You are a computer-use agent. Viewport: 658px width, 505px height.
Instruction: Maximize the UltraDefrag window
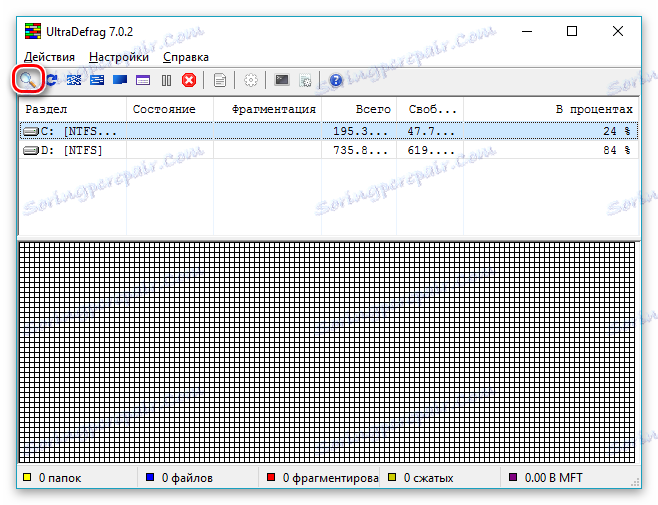tap(572, 31)
